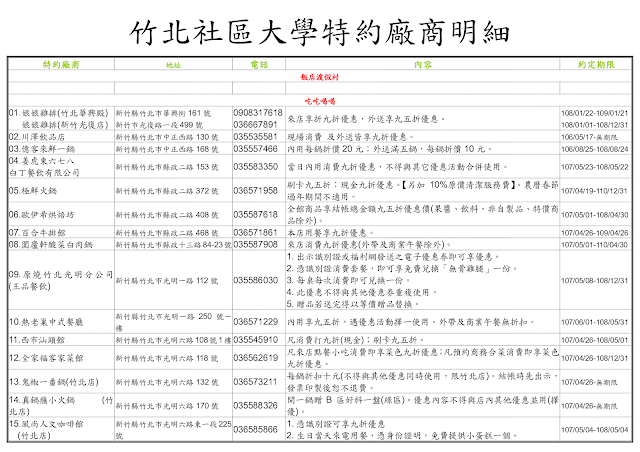Screen dimensions: 640x452
Task: Click address 新竹縣竹北市縣政二路 372 號
Action: point(167,191)
